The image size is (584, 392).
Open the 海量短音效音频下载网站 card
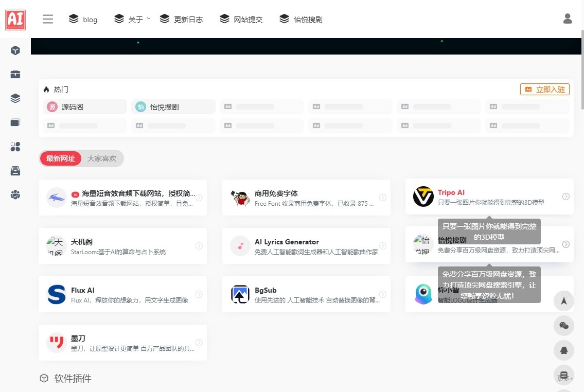coord(122,198)
